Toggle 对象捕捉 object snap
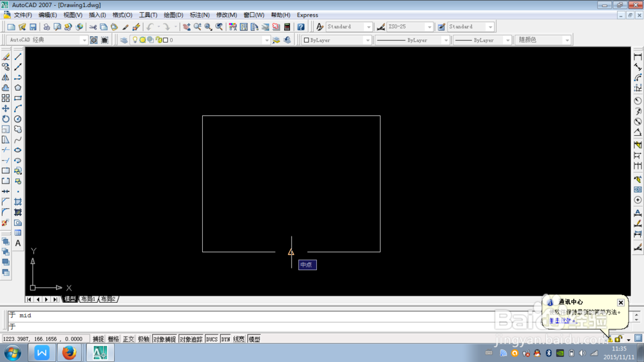The height and width of the screenshot is (362, 644). coord(164,339)
